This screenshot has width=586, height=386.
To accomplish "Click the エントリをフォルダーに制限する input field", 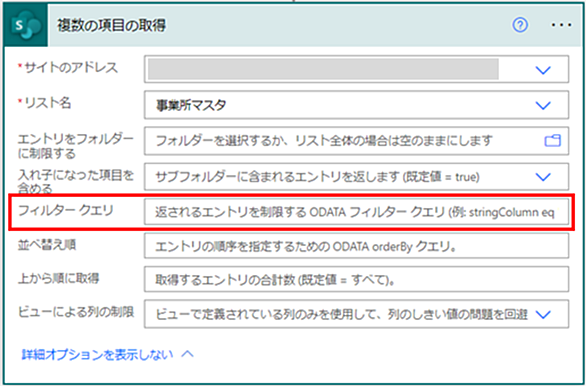I will click(357, 141).
